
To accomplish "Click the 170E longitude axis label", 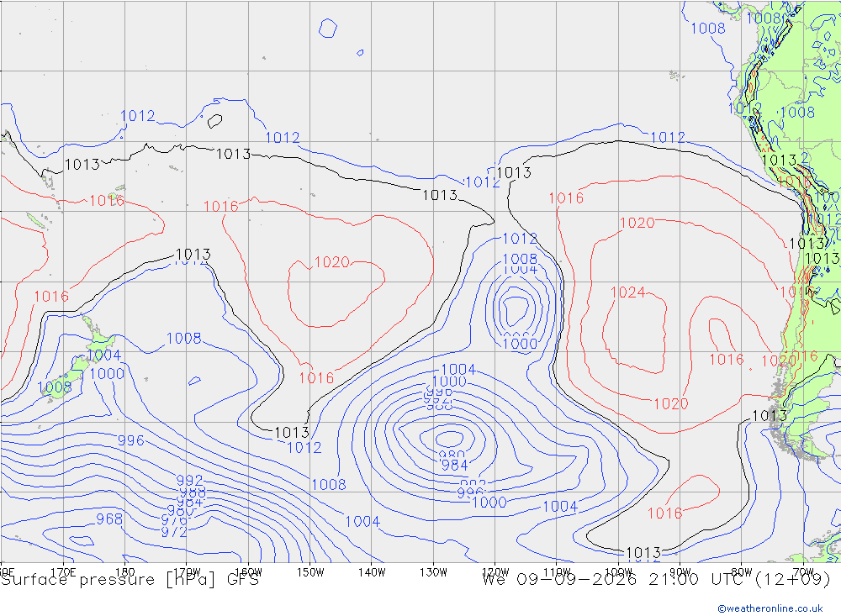I will coord(63,572).
